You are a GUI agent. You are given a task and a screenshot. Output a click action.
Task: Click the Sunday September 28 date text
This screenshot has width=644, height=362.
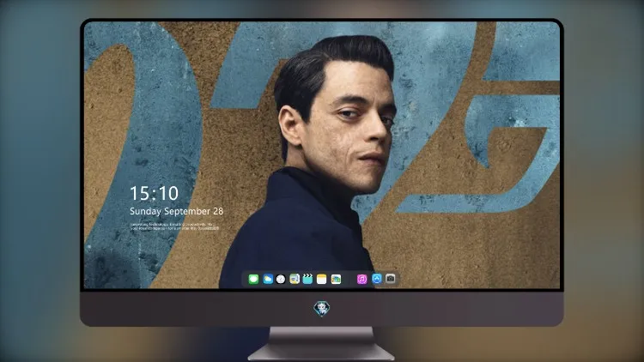[177, 211]
